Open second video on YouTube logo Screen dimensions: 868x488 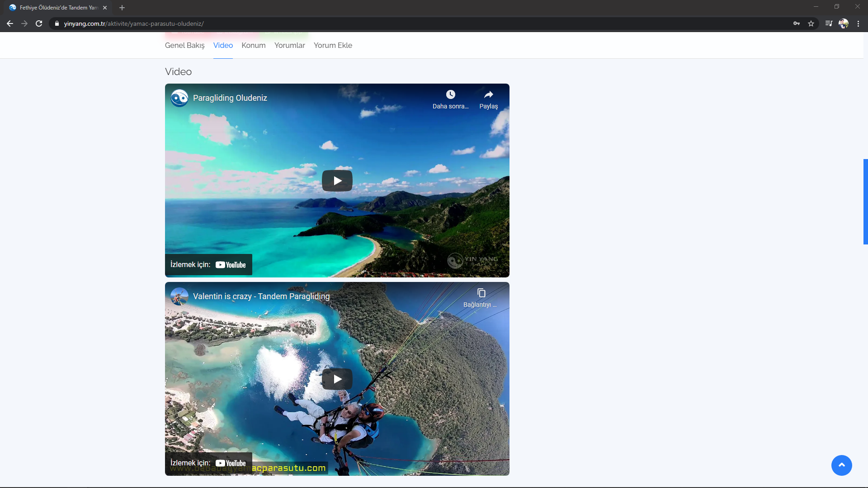(x=231, y=463)
